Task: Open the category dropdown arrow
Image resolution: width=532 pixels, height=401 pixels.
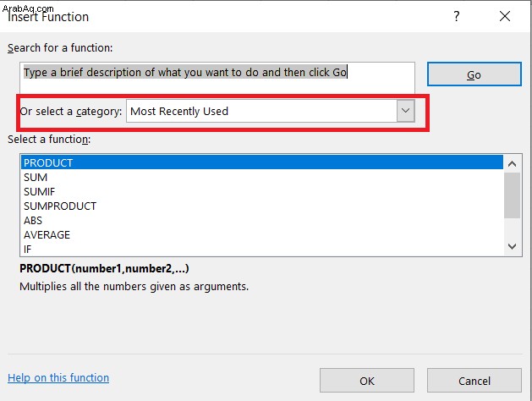Action: click(405, 111)
